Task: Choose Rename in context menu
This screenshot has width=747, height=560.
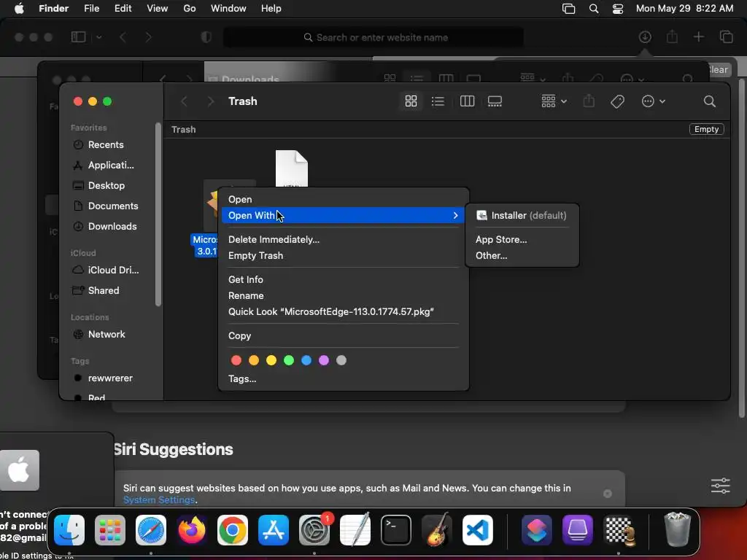Action: tap(343, 296)
